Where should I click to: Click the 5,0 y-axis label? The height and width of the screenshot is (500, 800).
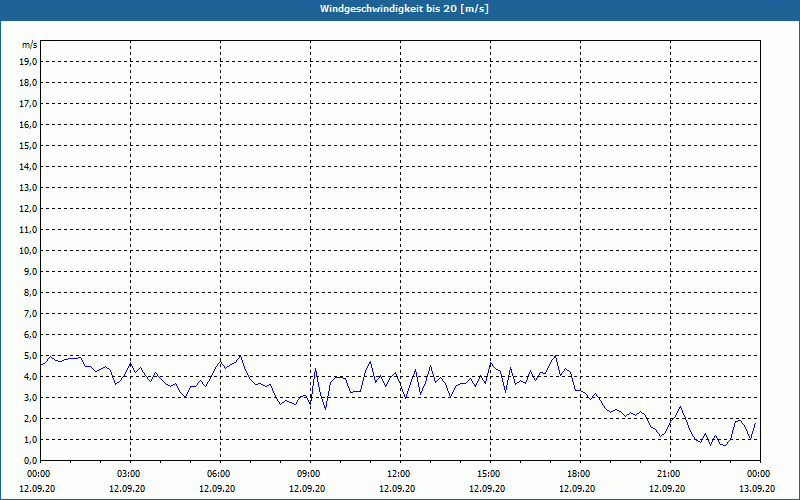click(31, 355)
